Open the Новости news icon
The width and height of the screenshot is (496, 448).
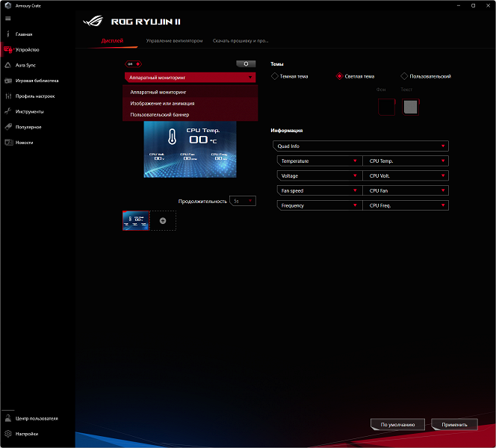(8, 143)
